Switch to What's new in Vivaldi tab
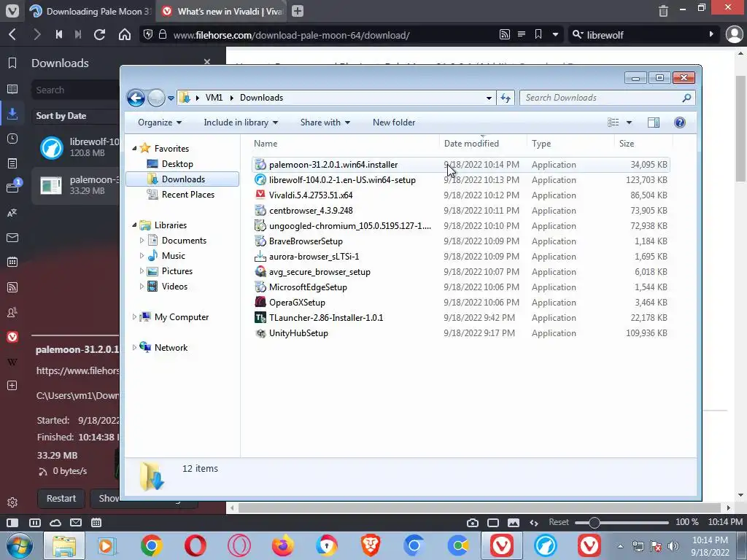Viewport: 747px width, 560px height. [x=222, y=11]
